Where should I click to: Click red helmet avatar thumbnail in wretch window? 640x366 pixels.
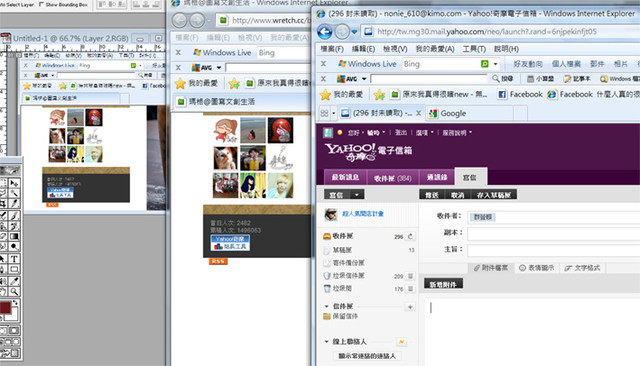coord(280,130)
